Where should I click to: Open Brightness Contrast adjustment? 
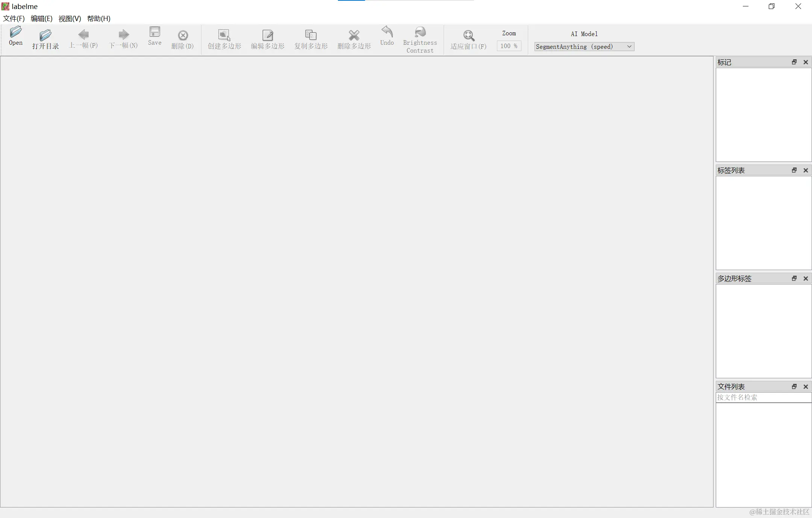click(420, 32)
